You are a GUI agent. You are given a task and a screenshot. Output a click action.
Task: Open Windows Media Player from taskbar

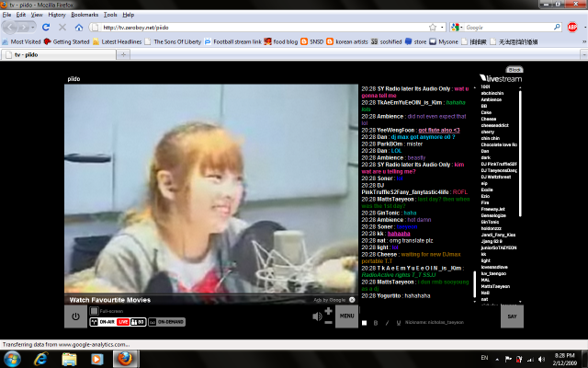(x=97, y=357)
